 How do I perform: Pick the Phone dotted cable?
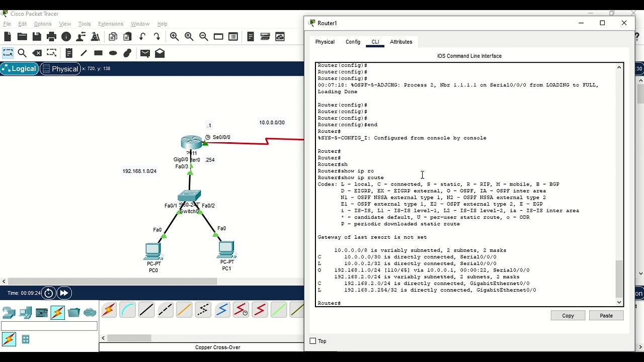203,310
